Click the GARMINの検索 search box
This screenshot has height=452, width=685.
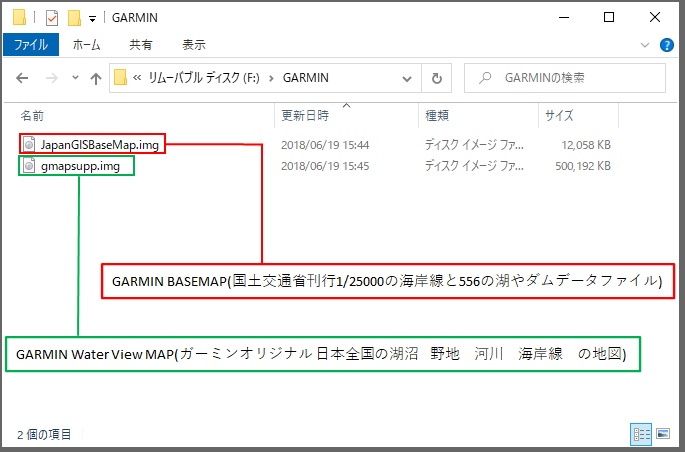[565, 78]
